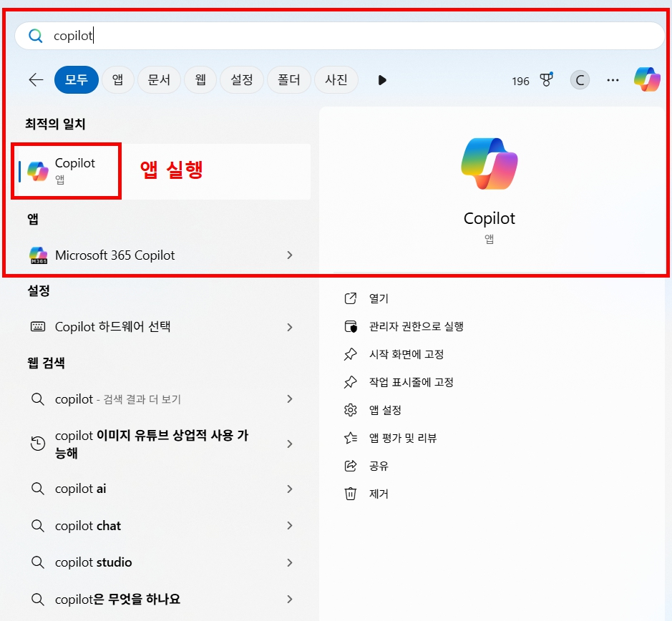Click inside the copilot search field
Viewport: 672px width, 621px height.
coord(339,36)
